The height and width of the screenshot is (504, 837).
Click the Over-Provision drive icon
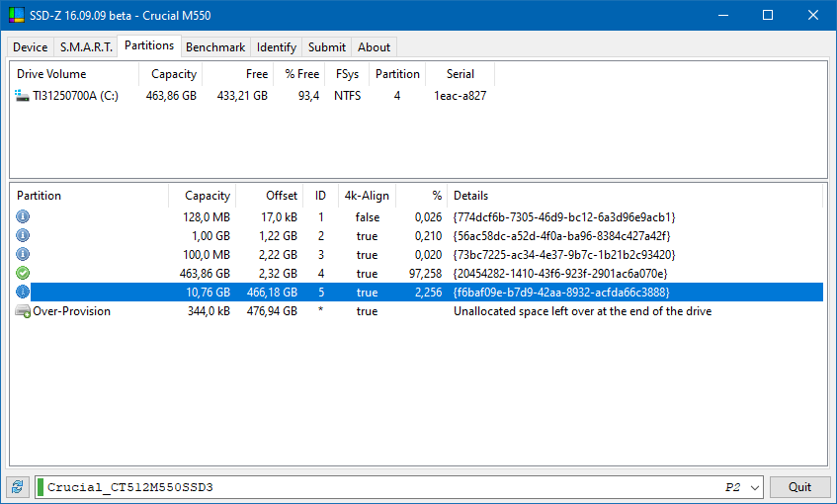[23, 310]
